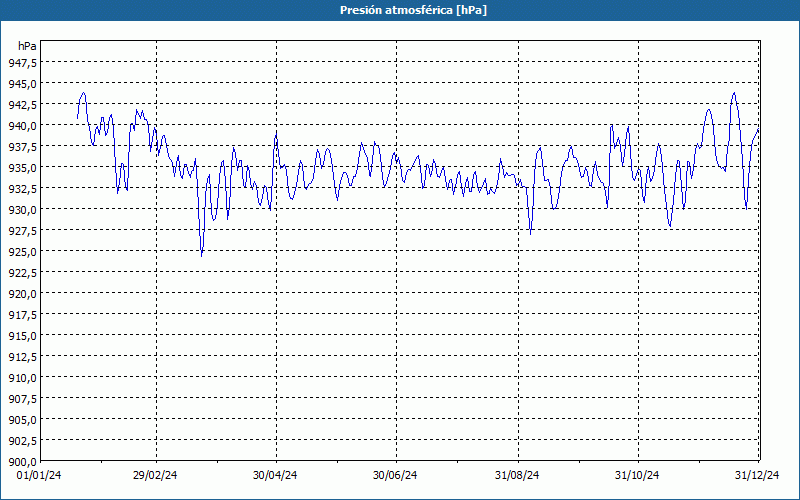Click the 910,0 axis label
800x500 pixels.
[x=22, y=378]
